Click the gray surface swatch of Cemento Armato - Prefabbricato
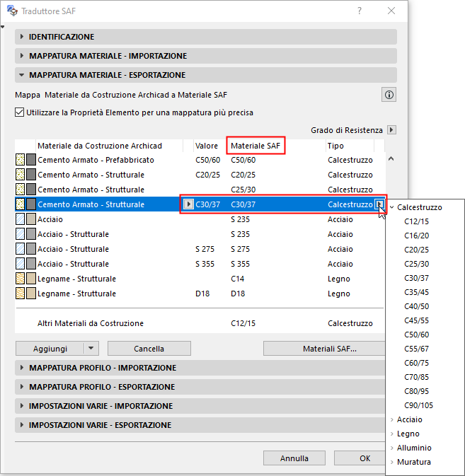465x476 pixels. pos(31,160)
